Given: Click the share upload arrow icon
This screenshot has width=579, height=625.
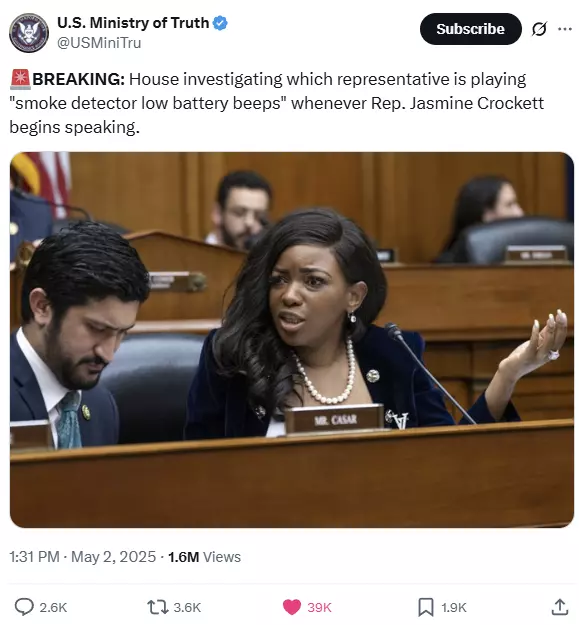Looking at the screenshot, I should click(559, 607).
